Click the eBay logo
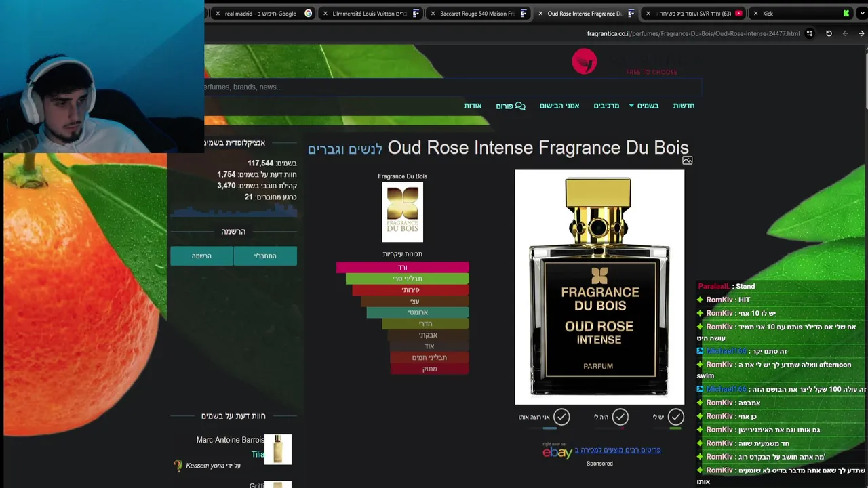The image size is (868, 488). (x=557, y=452)
